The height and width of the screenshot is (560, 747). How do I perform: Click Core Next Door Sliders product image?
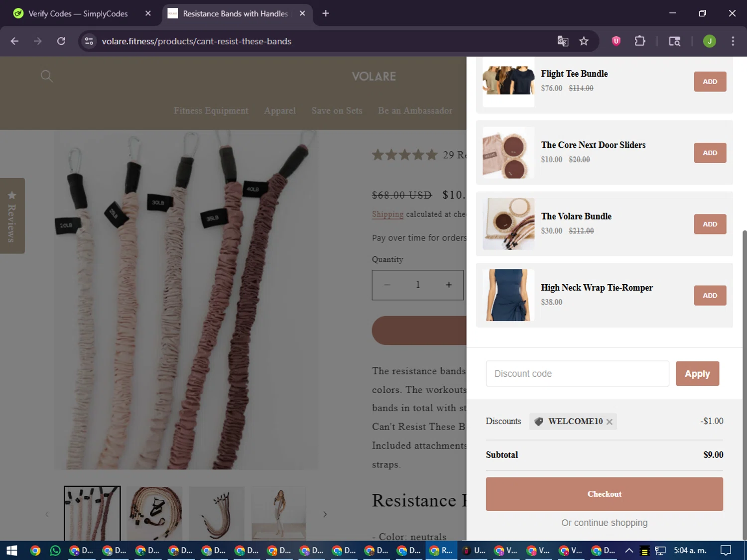tap(508, 152)
